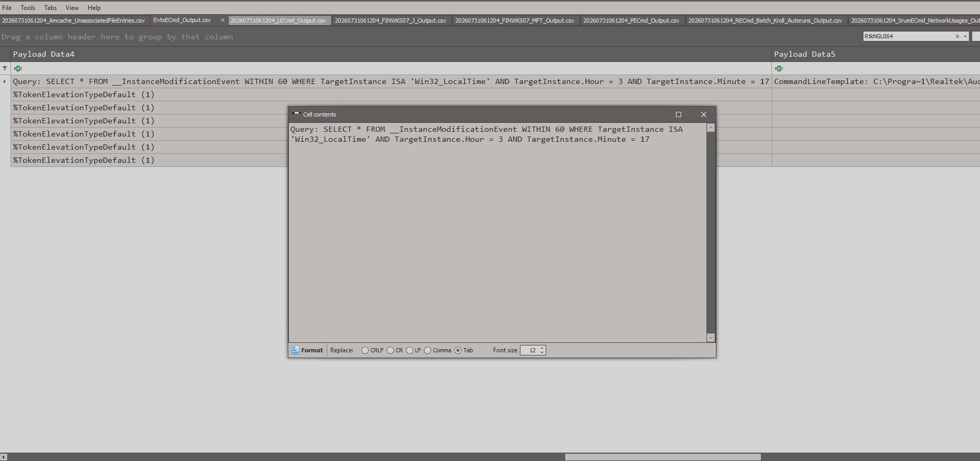Click the horizontal scrollbar thumb

click(x=663, y=457)
